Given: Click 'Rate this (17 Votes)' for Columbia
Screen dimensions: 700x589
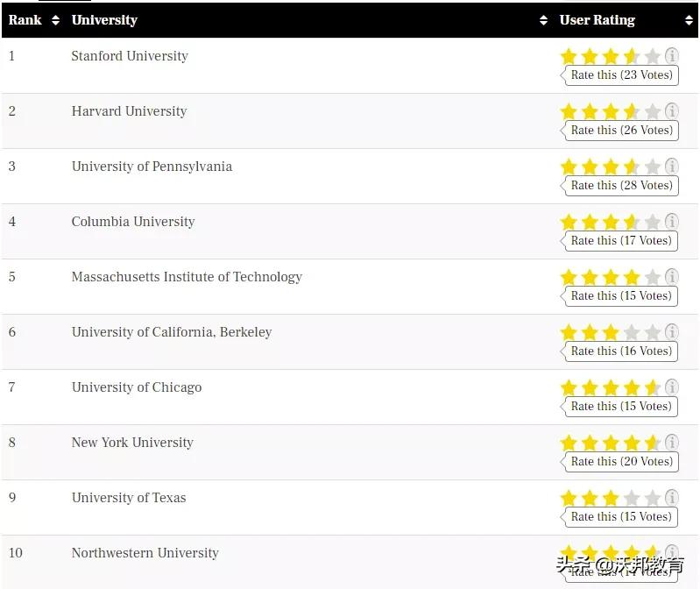Looking at the screenshot, I should pyautogui.click(x=621, y=241).
